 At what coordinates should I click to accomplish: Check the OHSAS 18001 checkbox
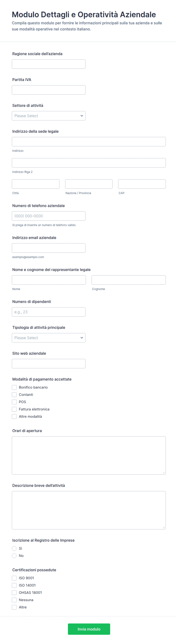[x=14, y=592]
